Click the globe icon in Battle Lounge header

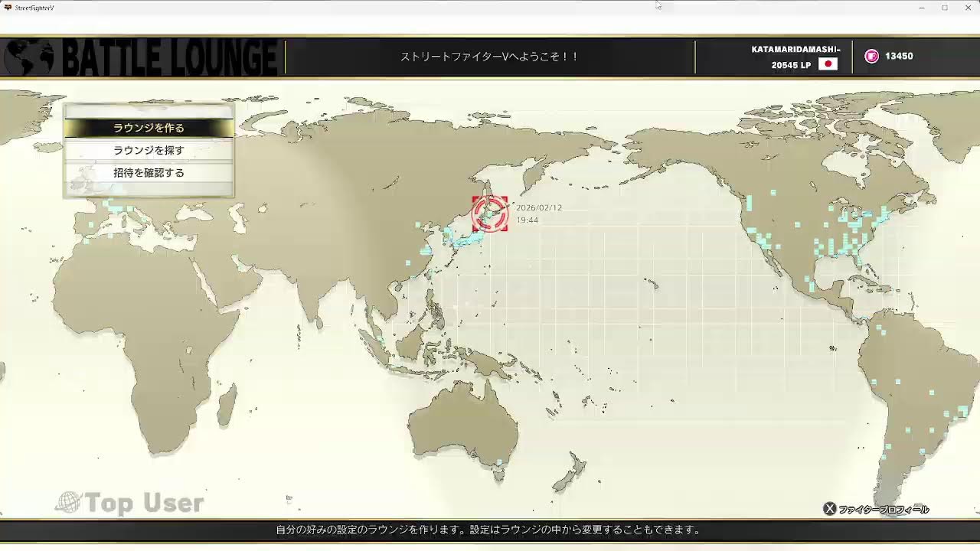tap(29, 57)
